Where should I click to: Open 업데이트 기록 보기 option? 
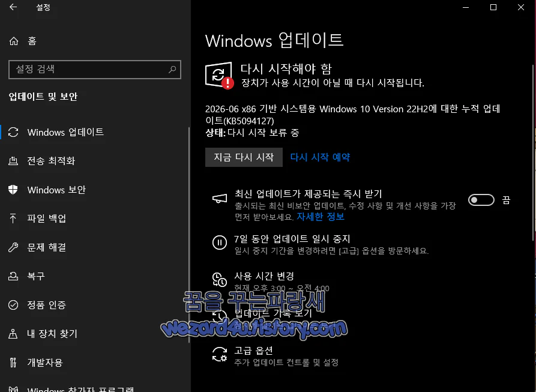273,313
